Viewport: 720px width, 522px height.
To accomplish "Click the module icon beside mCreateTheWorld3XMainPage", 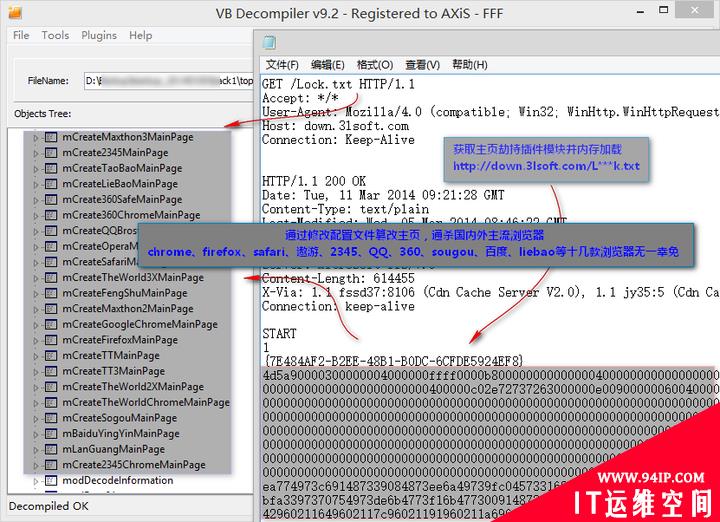I will coord(51,277).
